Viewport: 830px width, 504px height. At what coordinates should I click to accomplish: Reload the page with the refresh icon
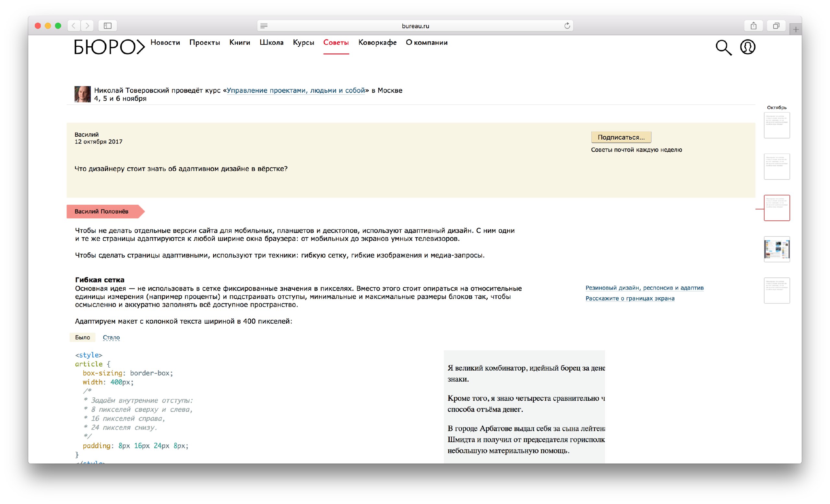point(567,26)
